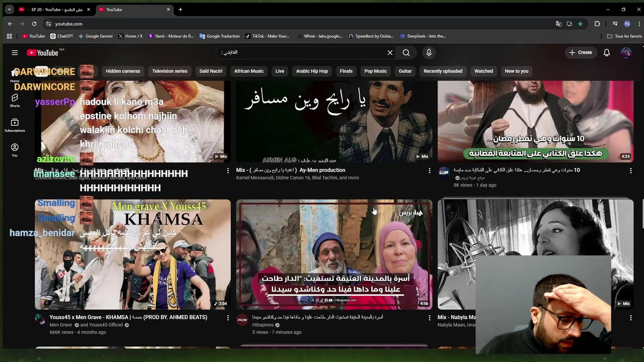Filter by Saïd Naciri chip
The image size is (644, 362).
tap(211, 71)
